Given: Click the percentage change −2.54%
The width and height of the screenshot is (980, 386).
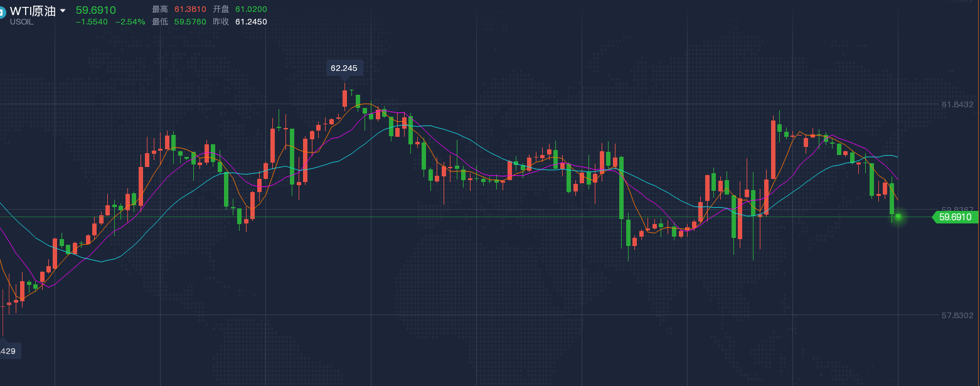Looking at the screenshot, I should point(130,22).
